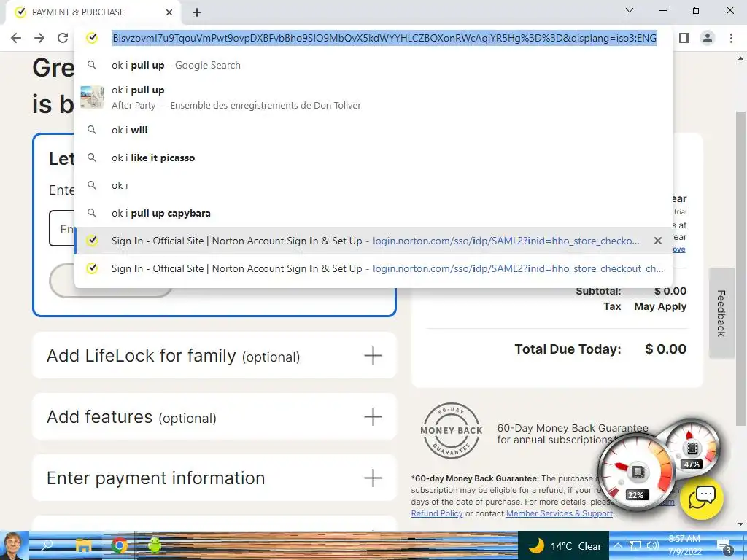Click the page vertical scrollbar
This screenshot has height=560, width=747.
pos(740,268)
